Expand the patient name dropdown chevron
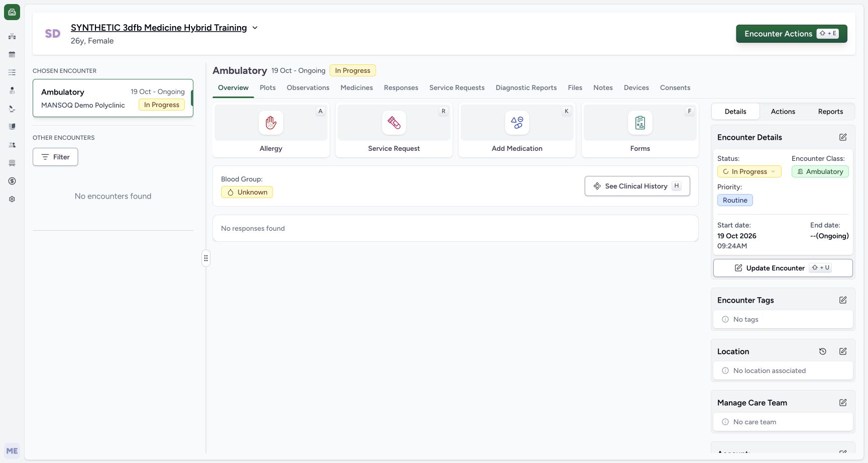This screenshot has width=868, height=463. pos(255,28)
